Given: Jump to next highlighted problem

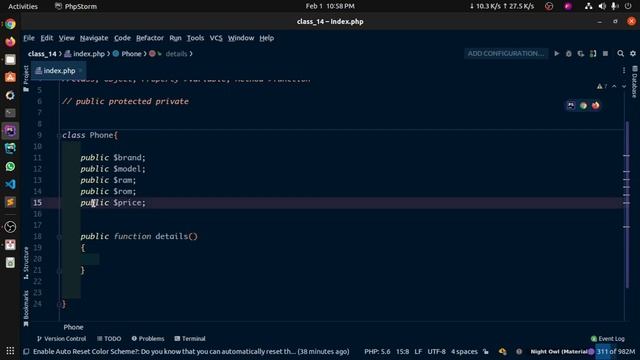Looking at the screenshot, I should pyautogui.click(x=624, y=86).
